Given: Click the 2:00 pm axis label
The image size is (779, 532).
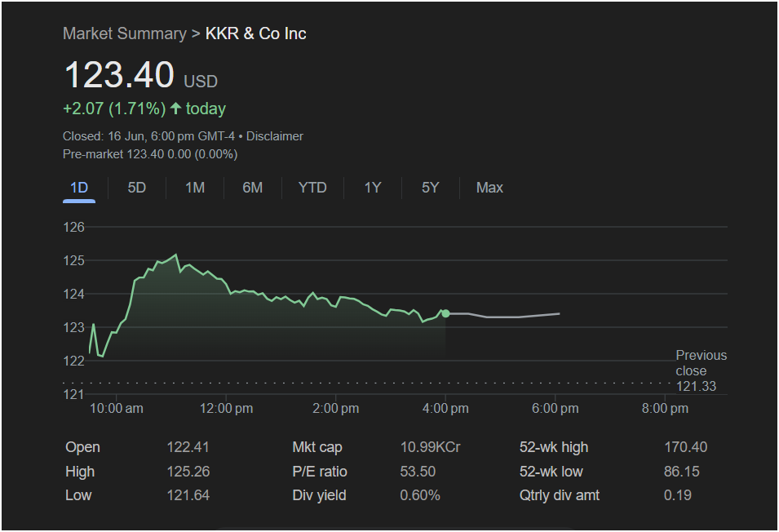Looking at the screenshot, I should tap(336, 409).
